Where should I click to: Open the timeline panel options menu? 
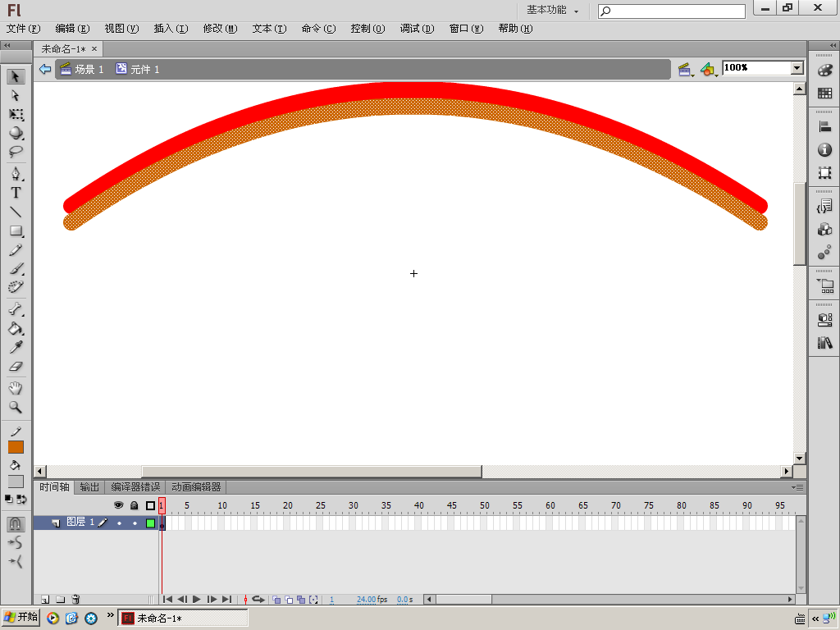(x=797, y=487)
